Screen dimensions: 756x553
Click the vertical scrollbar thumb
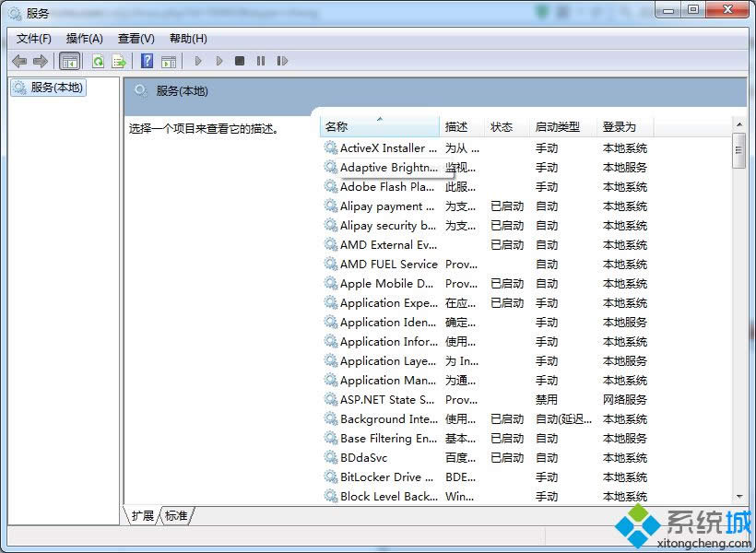738,150
